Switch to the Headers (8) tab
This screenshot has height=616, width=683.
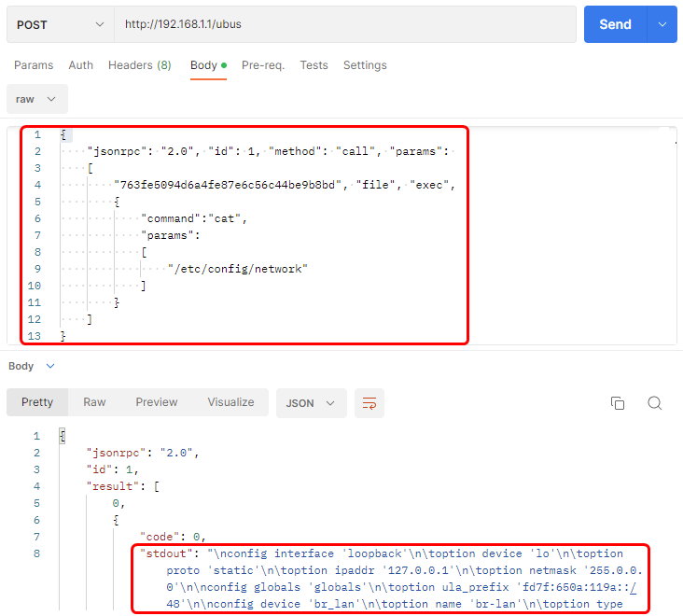[139, 65]
